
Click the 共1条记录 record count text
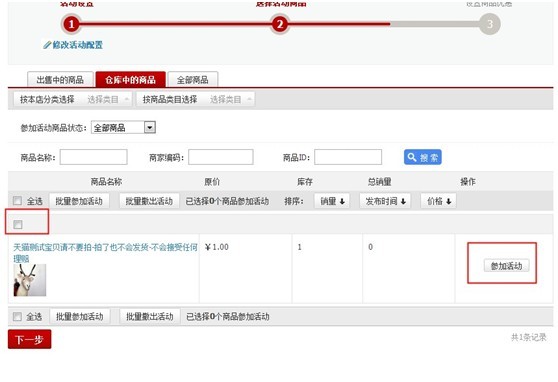click(x=528, y=337)
